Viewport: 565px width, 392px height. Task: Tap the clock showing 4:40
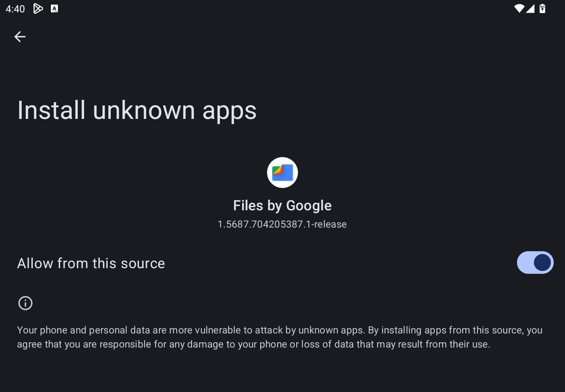(15, 8)
